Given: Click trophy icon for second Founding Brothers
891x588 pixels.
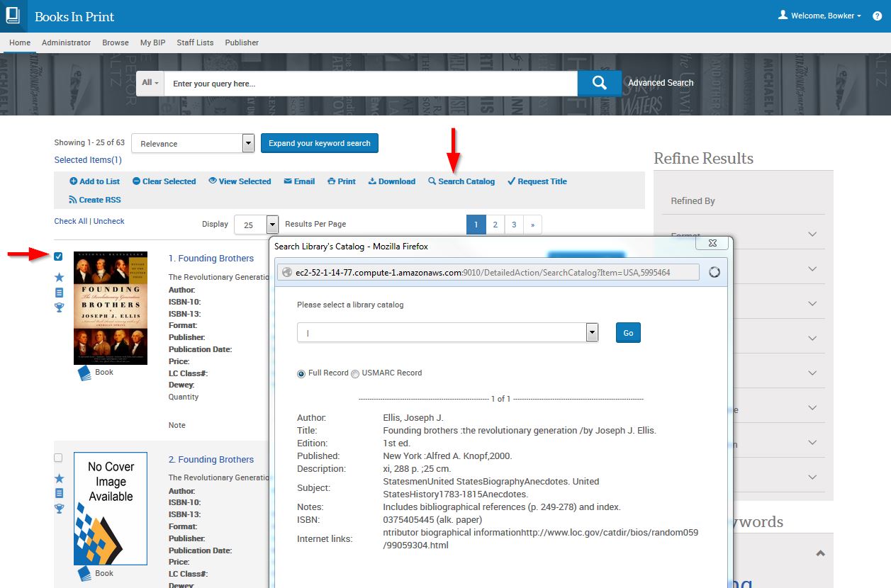Looking at the screenshot, I should 59,508.
